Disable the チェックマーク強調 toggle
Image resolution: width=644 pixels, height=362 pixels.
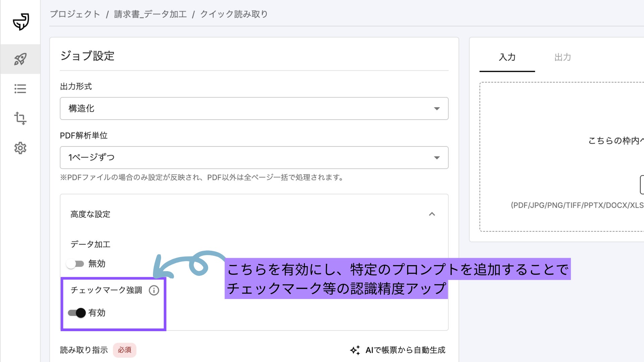tap(77, 313)
